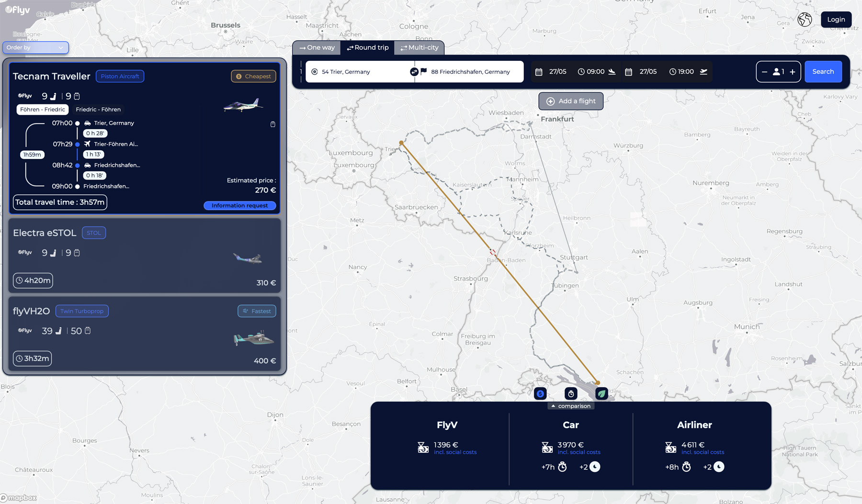Image resolution: width=862 pixels, height=504 pixels.
Task: Switch to the Friedric - Föhren return leg
Action: (x=98, y=109)
